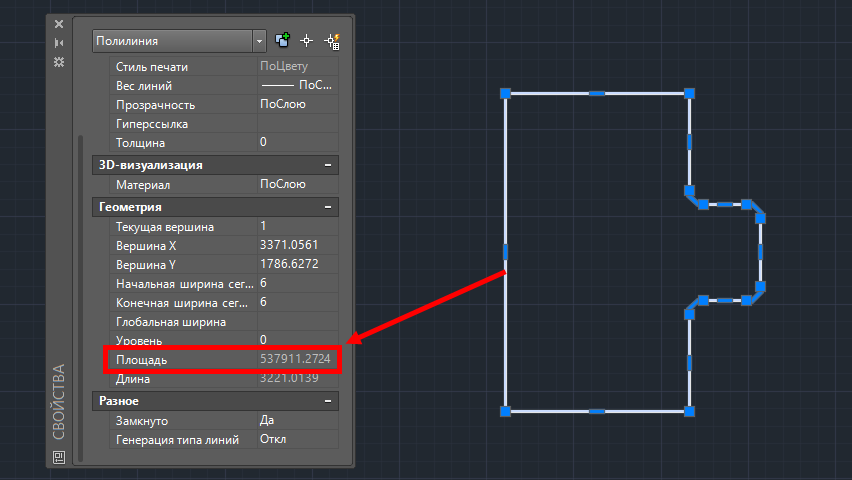Click the Вершина X value field
The image size is (852, 480).
297,246
